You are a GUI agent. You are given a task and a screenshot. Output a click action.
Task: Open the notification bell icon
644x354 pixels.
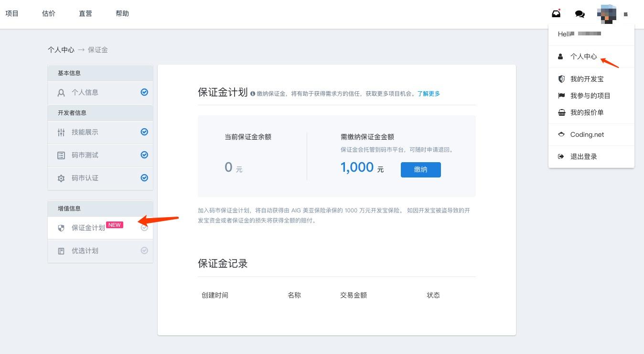click(x=556, y=13)
